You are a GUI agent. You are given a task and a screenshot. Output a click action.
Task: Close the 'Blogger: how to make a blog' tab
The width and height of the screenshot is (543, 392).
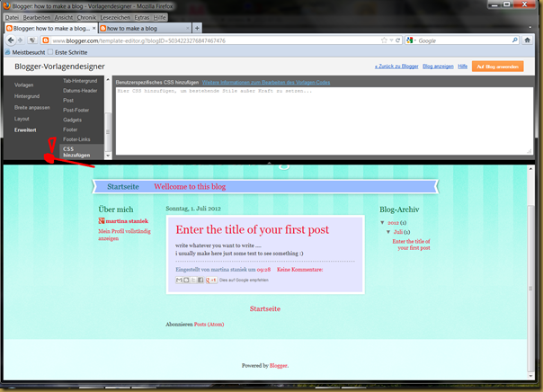coord(93,28)
